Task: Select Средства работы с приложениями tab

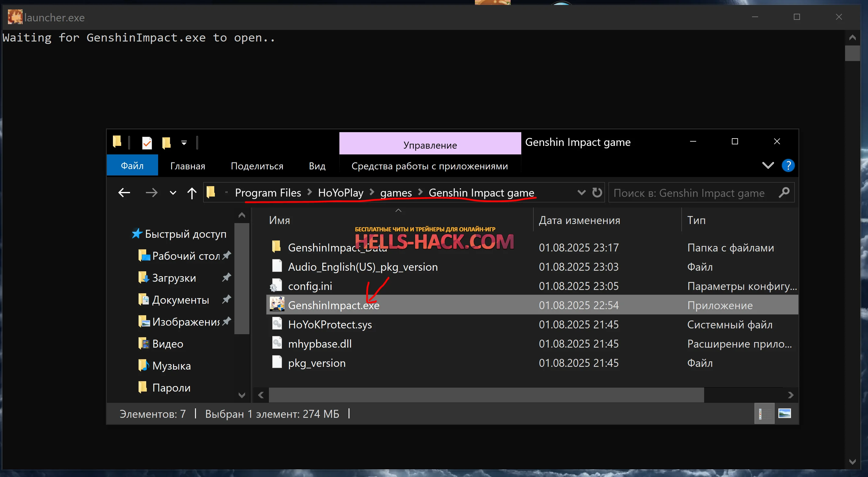Action: pyautogui.click(x=430, y=166)
